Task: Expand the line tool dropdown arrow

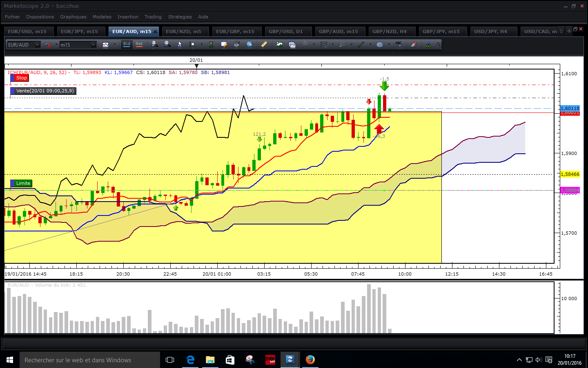Action: click(x=370, y=45)
